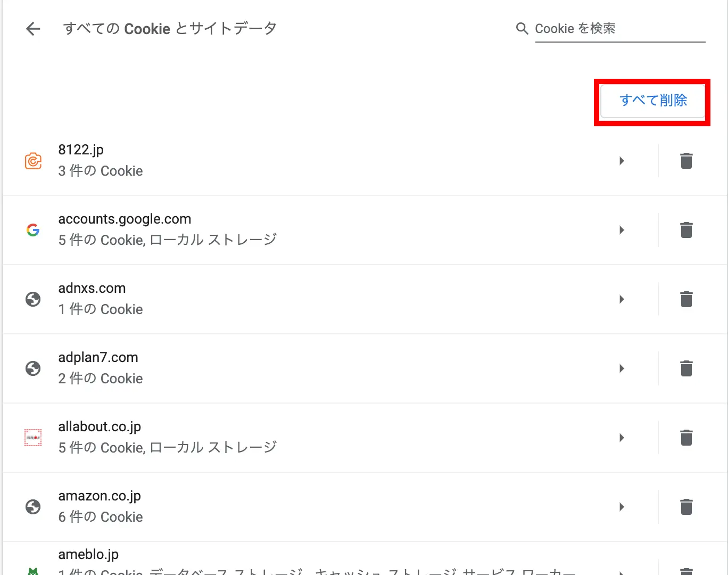Expand adnxs.com cookie details arrow
728x575 pixels.
click(x=622, y=299)
